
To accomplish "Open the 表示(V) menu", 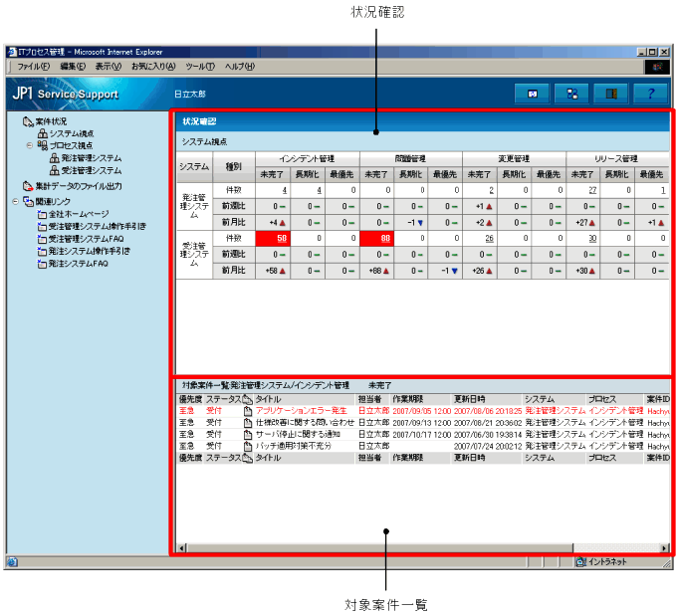I will coord(109,67).
